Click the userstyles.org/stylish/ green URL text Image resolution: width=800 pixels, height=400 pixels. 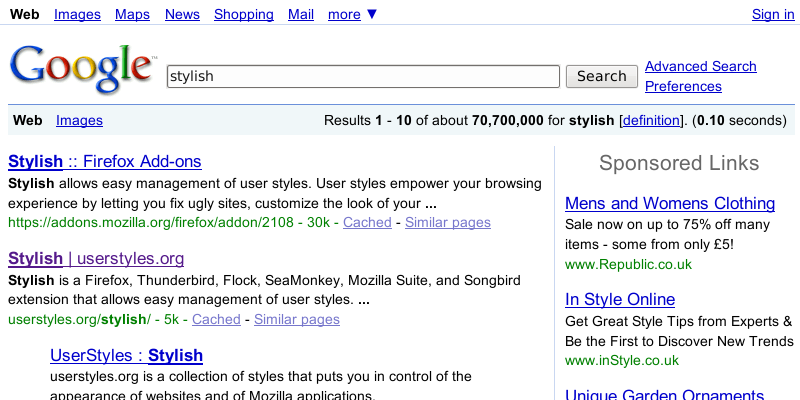tap(80, 319)
